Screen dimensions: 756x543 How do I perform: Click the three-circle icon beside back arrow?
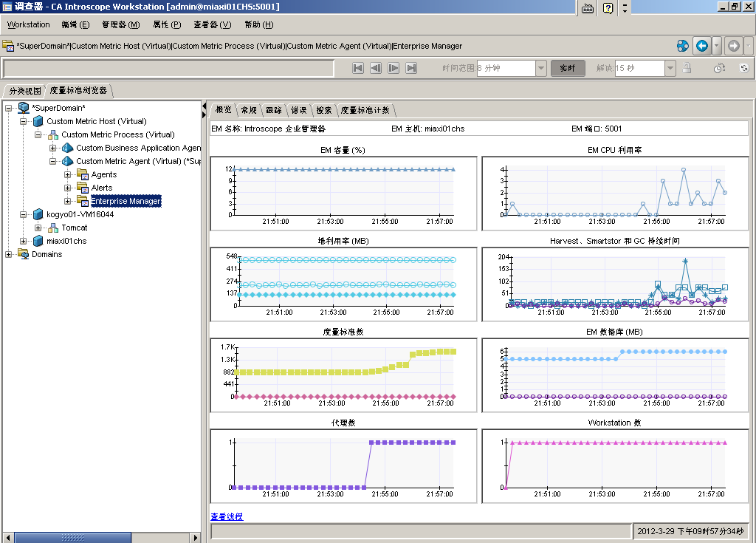tap(683, 46)
